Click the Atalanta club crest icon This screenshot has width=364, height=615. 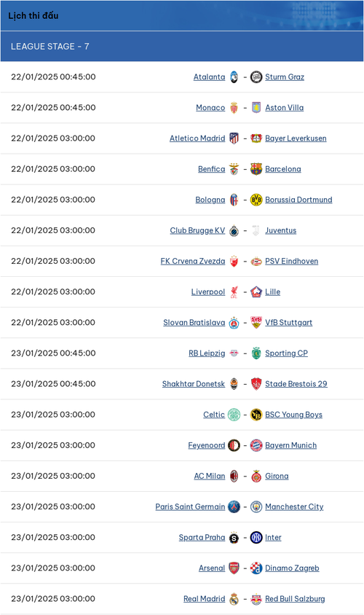click(234, 77)
